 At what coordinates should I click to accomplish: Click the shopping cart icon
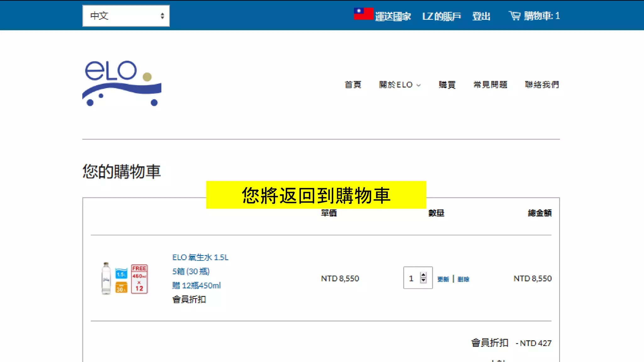[x=514, y=16]
